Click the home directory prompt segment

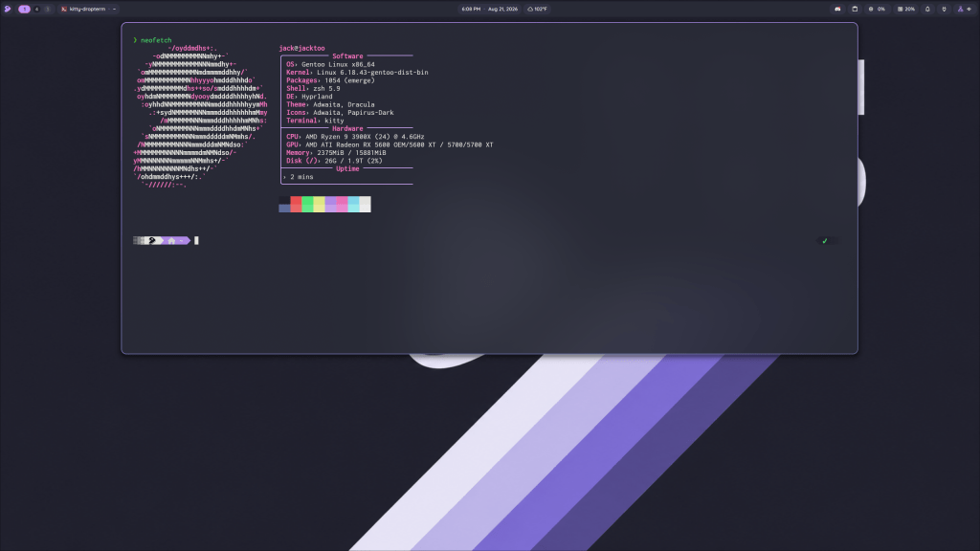[x=176, y=240]
